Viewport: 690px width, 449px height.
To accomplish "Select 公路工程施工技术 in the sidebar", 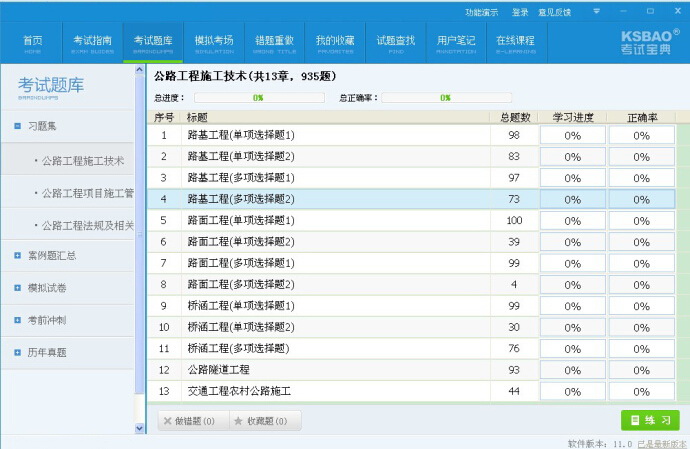I will [x=68, y=161].
